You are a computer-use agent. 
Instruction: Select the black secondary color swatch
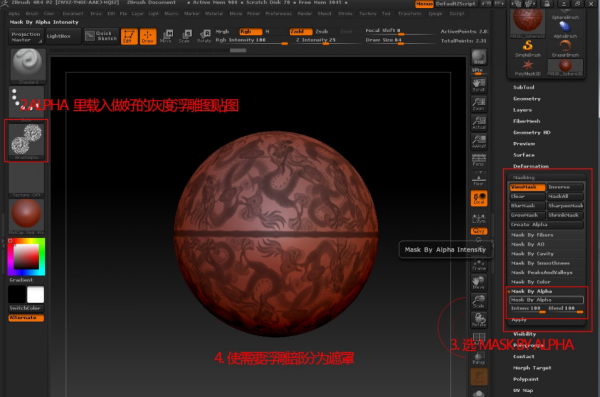(x=17, y=294)
